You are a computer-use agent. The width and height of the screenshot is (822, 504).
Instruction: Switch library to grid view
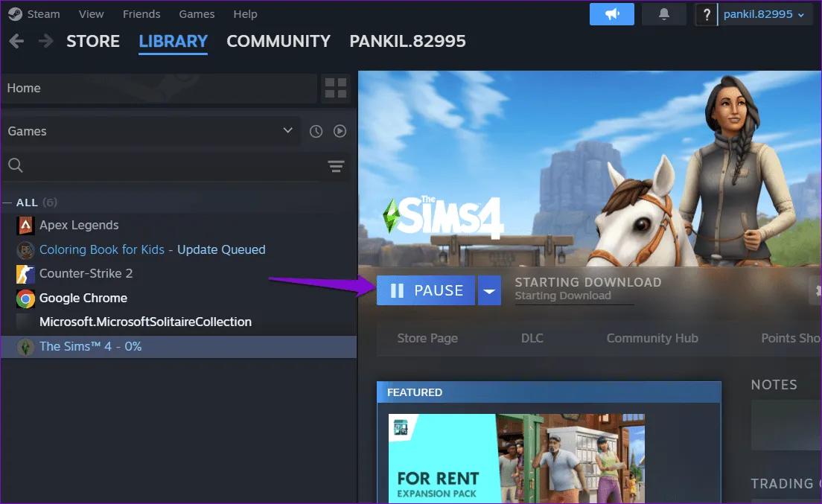(335, 88)
